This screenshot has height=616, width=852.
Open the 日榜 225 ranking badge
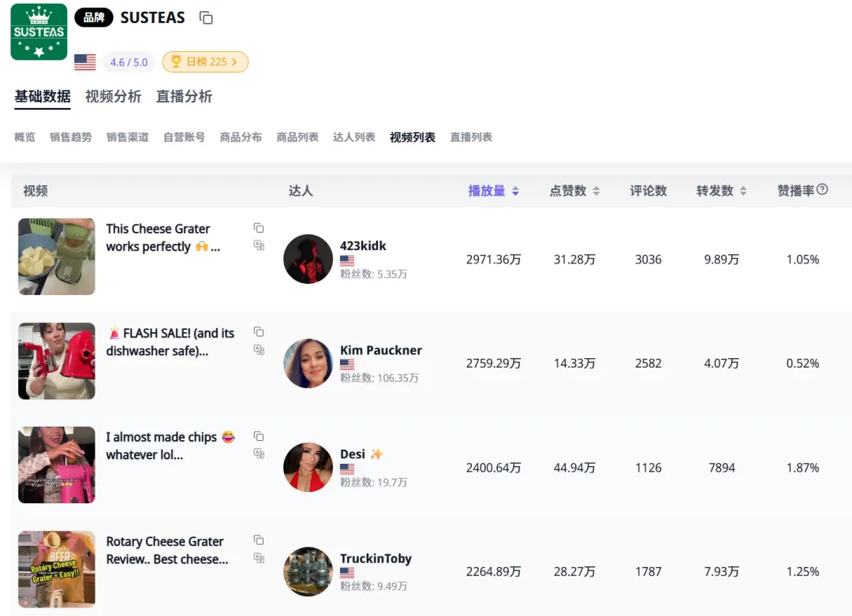tap(205, 62)
